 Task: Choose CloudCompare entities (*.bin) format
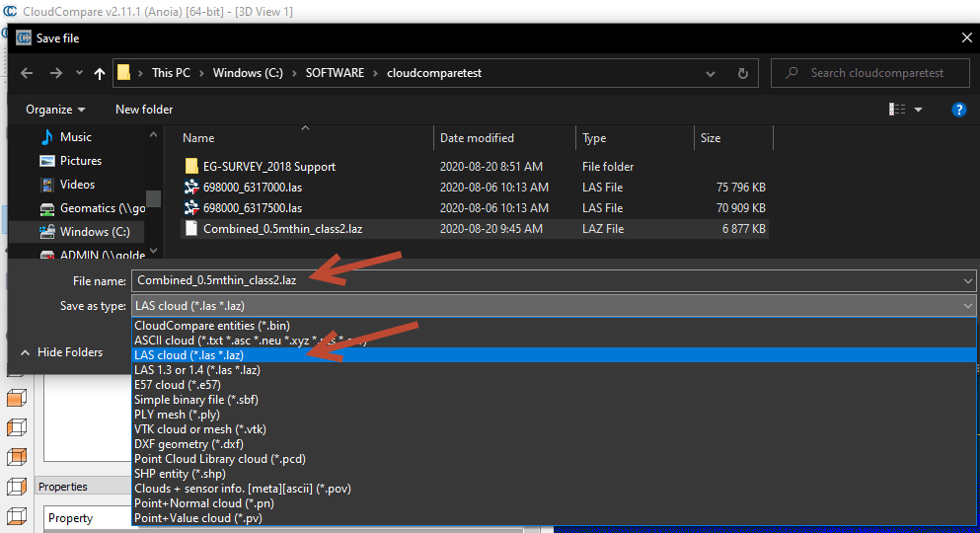555,326
